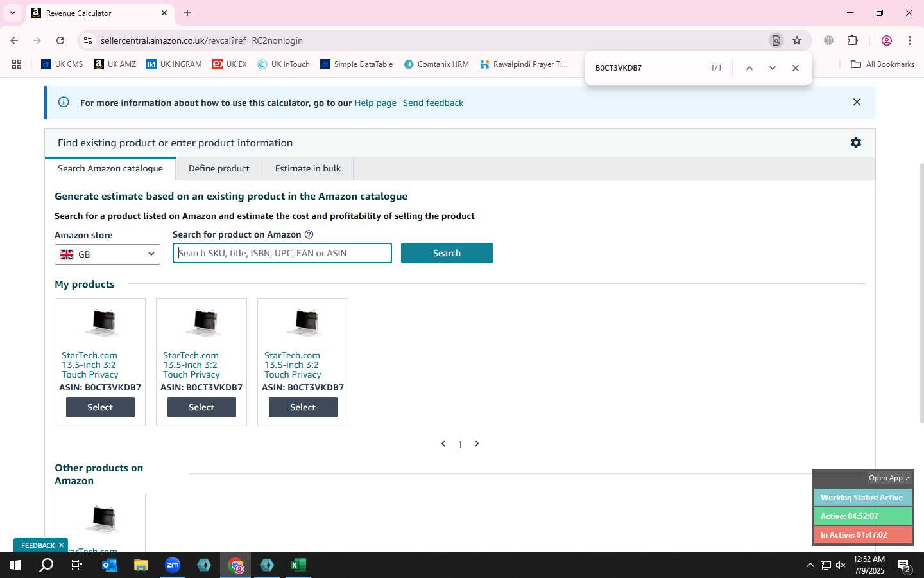Open third product's StarTech.com title link

coord(293,365)
